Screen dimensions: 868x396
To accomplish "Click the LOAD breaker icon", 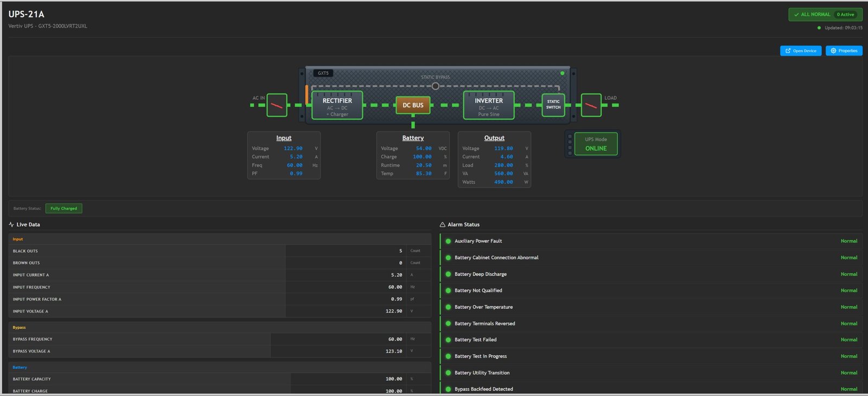I will (591, 105).
